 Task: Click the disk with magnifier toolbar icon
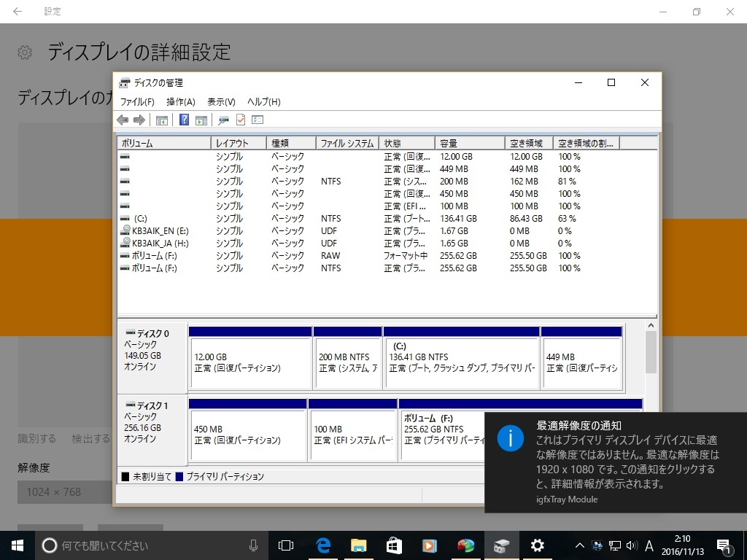pos(223,120)
